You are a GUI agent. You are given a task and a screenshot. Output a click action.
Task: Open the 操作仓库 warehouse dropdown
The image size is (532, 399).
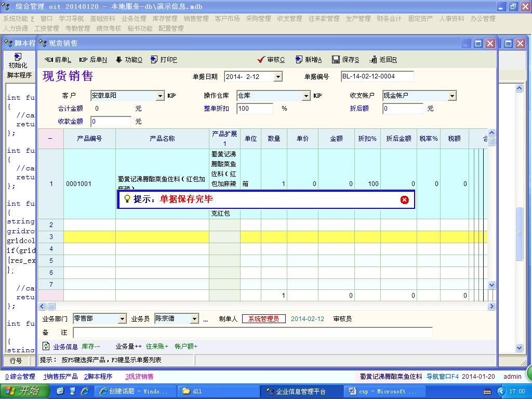[x=306, y=96]
